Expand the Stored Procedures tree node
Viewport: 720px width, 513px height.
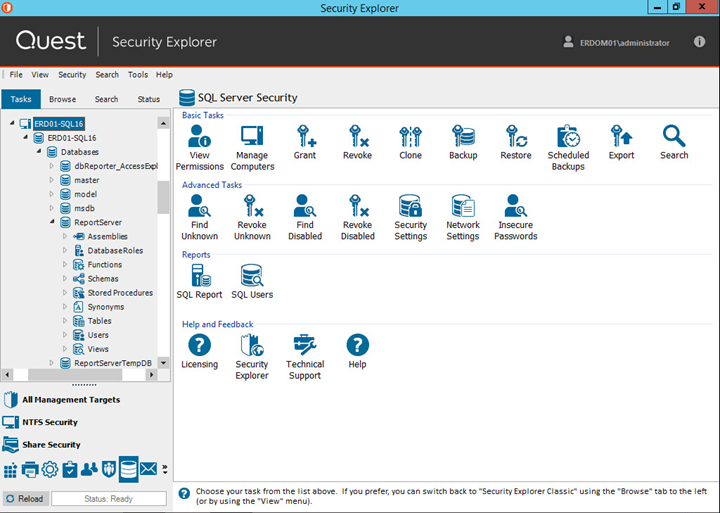(x=66, y=293)
